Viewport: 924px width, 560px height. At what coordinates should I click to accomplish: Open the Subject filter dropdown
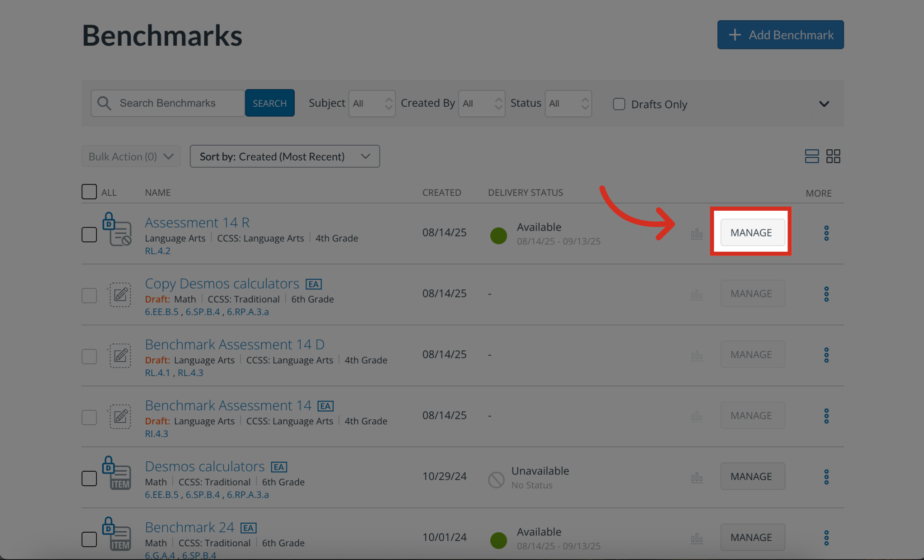372,103
